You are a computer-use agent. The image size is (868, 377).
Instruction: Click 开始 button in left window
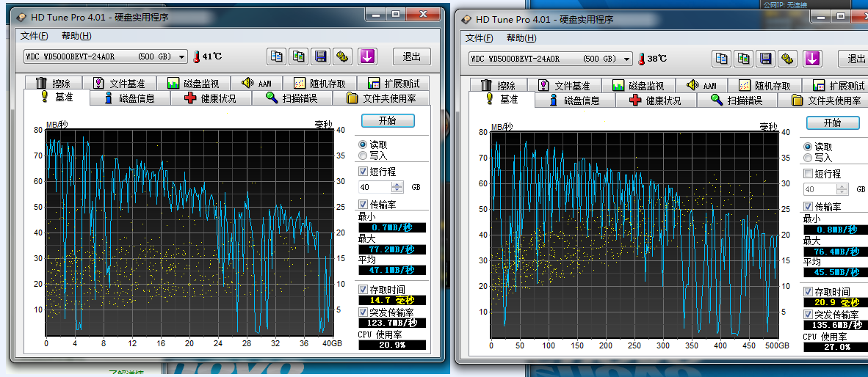pos(388,120)
